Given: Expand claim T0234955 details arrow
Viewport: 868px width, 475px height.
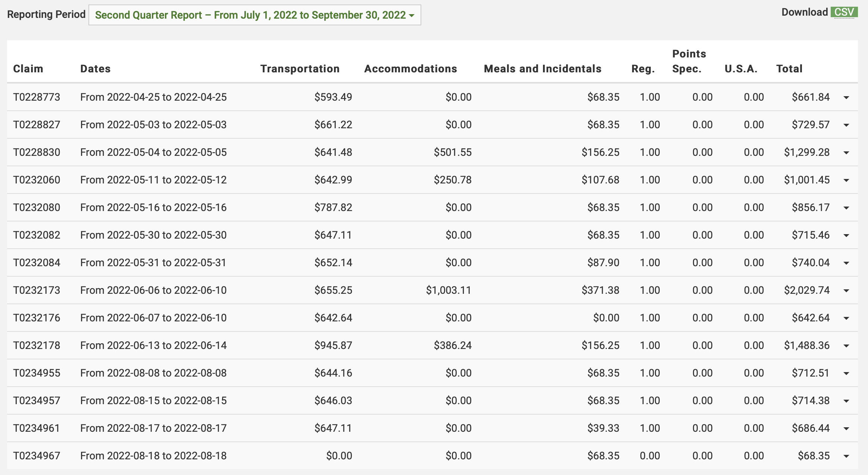Looking at the screenshot, I should (x=846, y=374).
